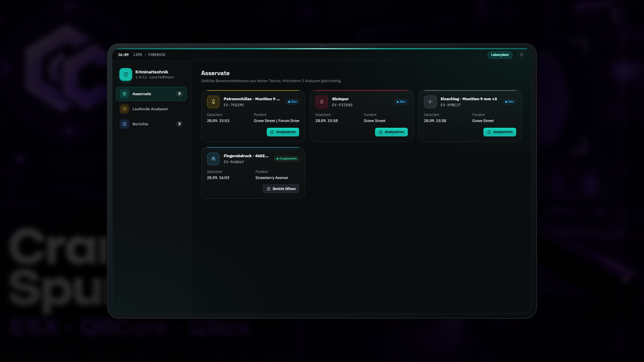Click the Laufende Analysen clock icon
Image resolution: width=644 pixels, height=362 pixels.
(124, 109)
